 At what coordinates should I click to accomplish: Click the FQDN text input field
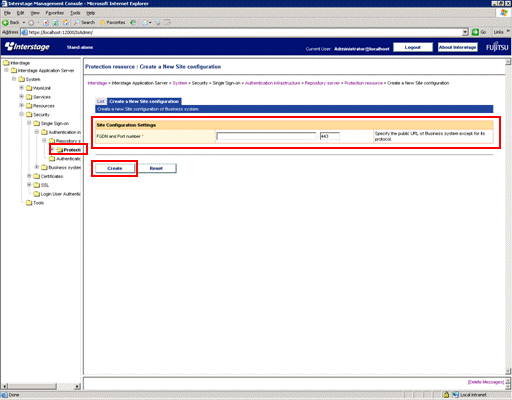click(x=266, y=136)
